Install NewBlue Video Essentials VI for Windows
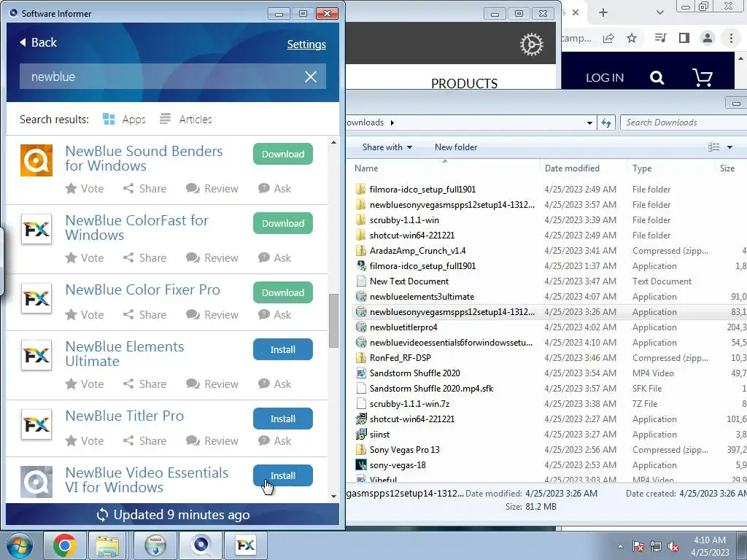Viewport: 747px width, 560px height. tap(283, 475)
